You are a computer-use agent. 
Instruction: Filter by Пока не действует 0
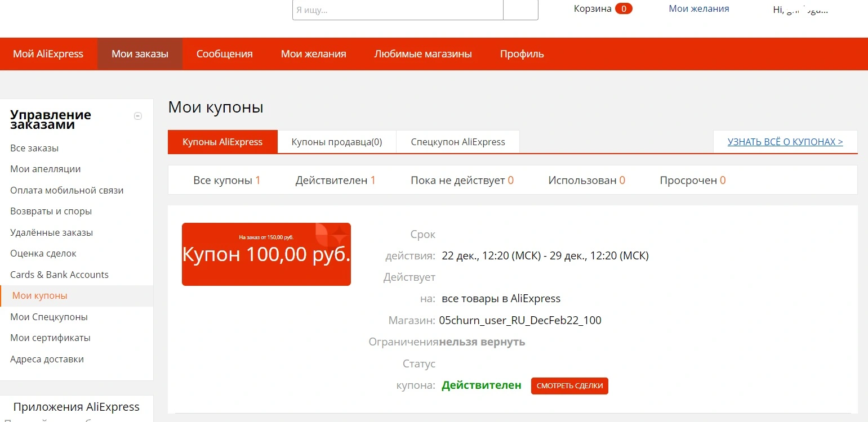click(x=462, y=181)
